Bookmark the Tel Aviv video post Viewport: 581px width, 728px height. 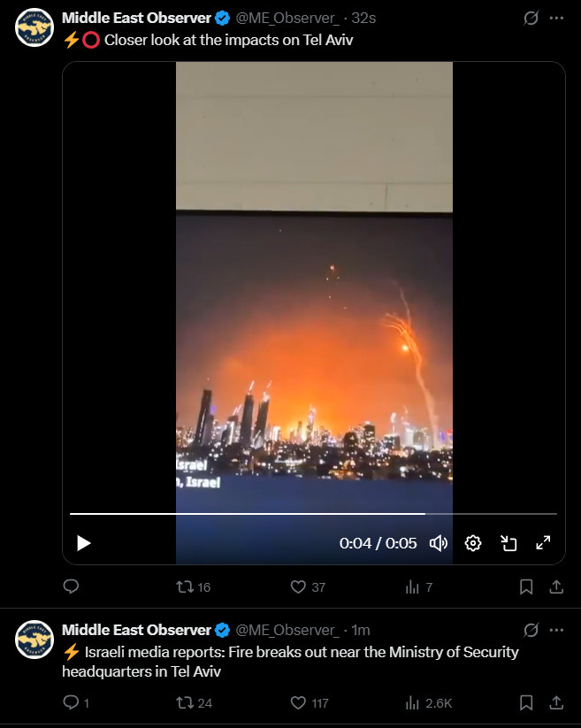pyautogui.click(x=526, y=586)
